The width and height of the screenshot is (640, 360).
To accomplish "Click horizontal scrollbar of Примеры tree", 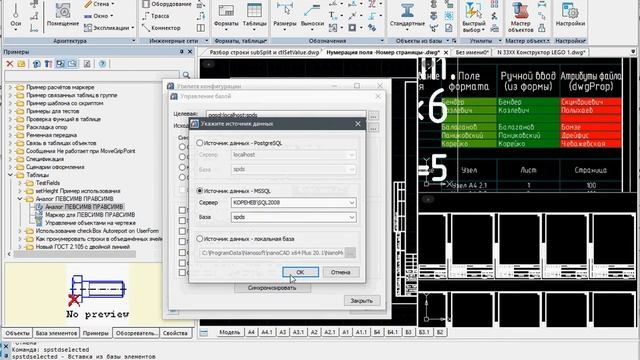I will pos(75,254).
